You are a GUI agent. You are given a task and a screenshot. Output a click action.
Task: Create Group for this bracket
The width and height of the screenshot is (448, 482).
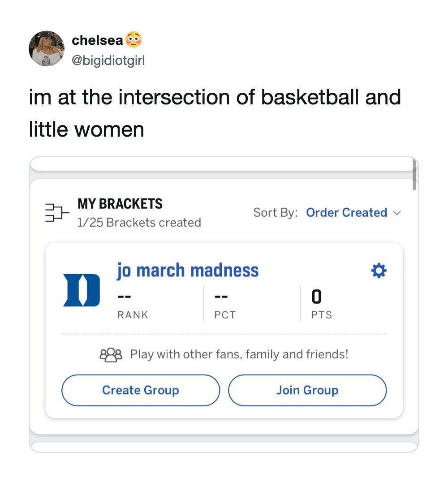click(x=140, y=390)
